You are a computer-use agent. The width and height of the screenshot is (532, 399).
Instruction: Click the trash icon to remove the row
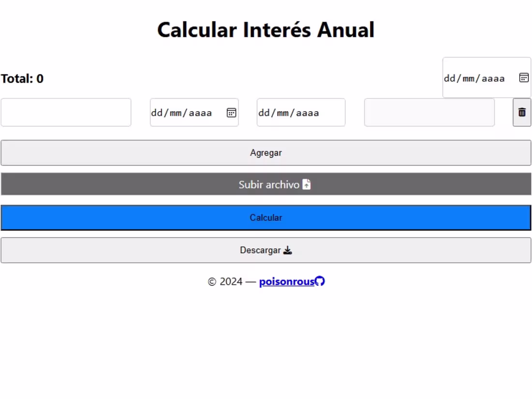pyautogui.click(x=521, y=112)
